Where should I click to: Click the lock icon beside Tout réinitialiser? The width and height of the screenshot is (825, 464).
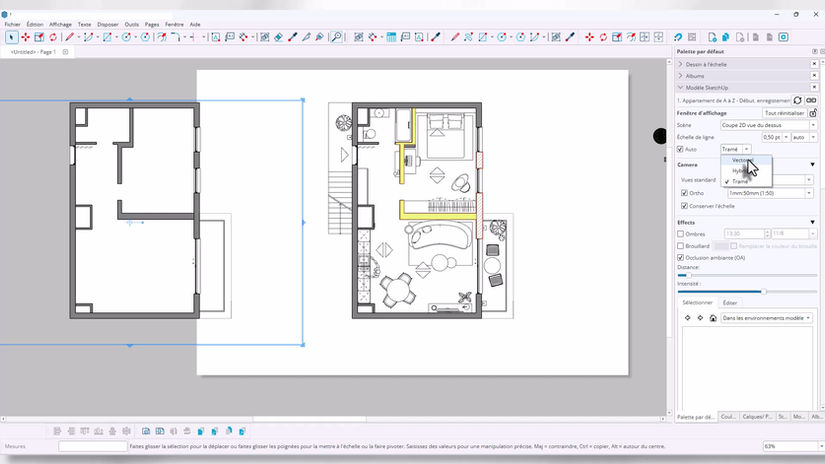[x=813, y=113]
